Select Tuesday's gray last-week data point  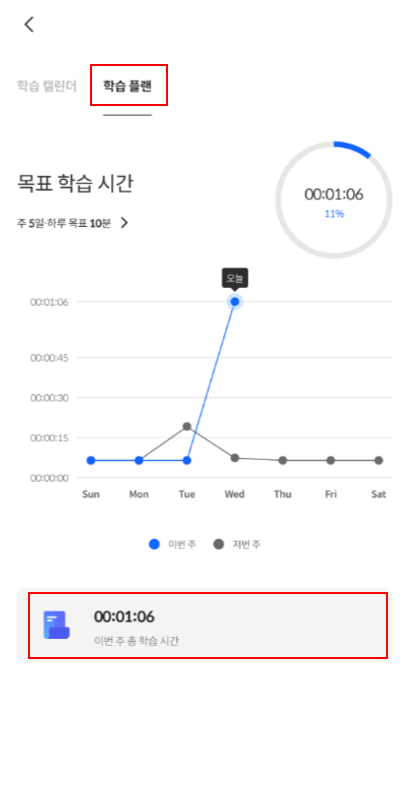187,426
